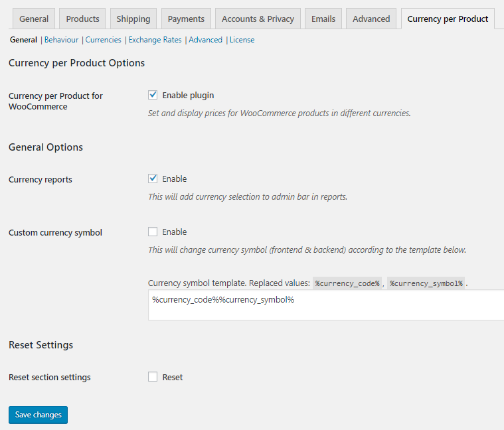Switch to the Products tab
This screenshot has height=430, width=504.
tap(82, 19)
